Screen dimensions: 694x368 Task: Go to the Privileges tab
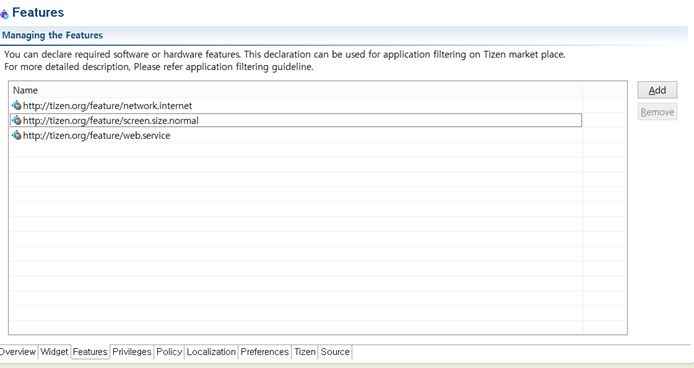coord(131,352)
